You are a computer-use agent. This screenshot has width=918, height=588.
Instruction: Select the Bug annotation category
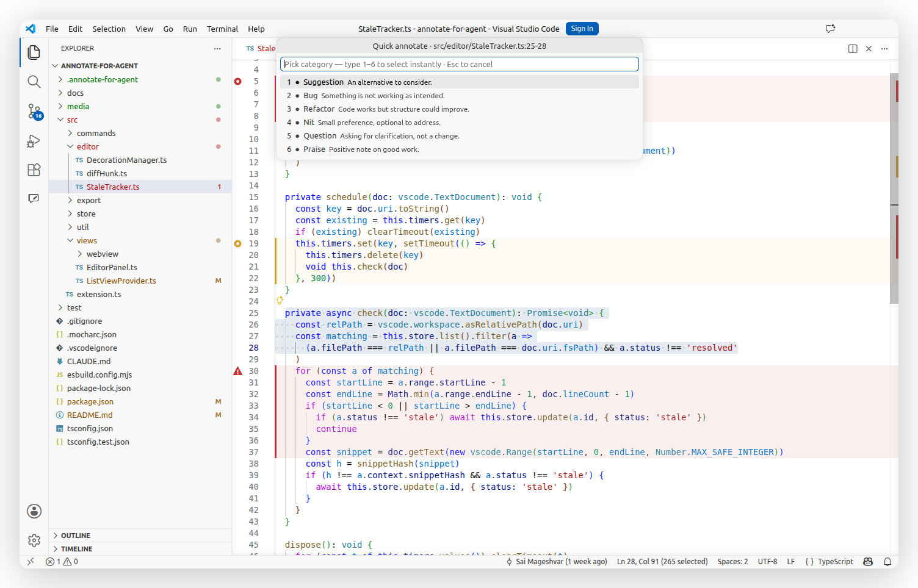[x=460, y=95]
